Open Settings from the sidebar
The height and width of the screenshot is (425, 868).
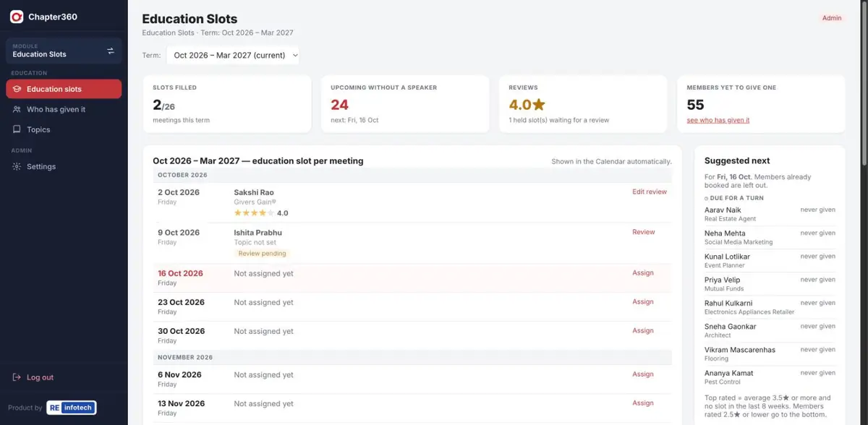coord(64,166)
